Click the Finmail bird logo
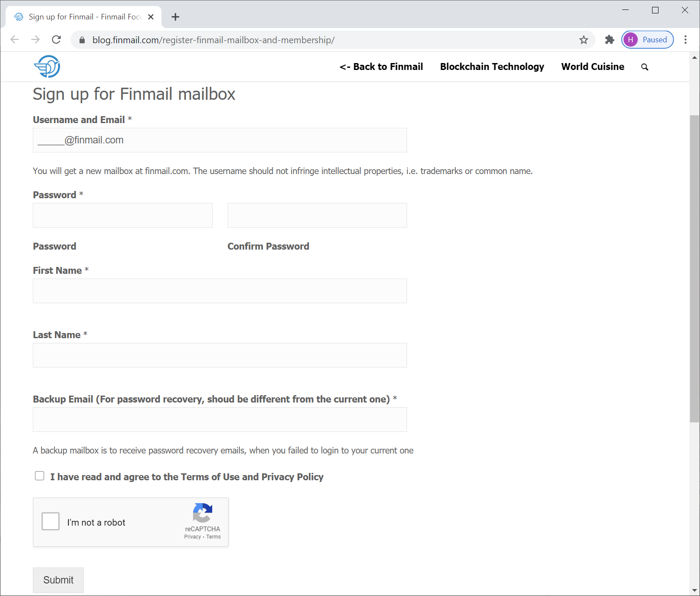Screen dimensions: 700x596 (47, 67)
